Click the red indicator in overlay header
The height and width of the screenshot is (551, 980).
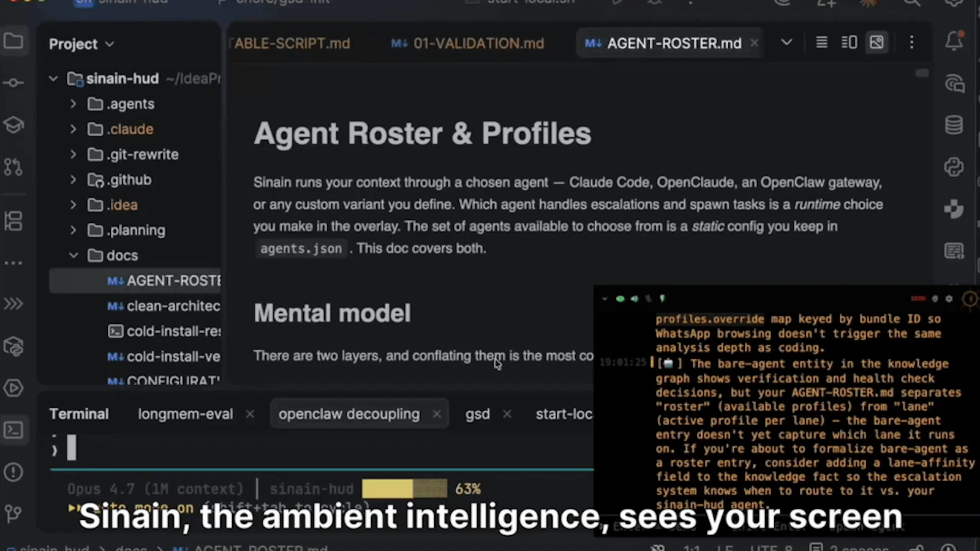tap(918, 299)
